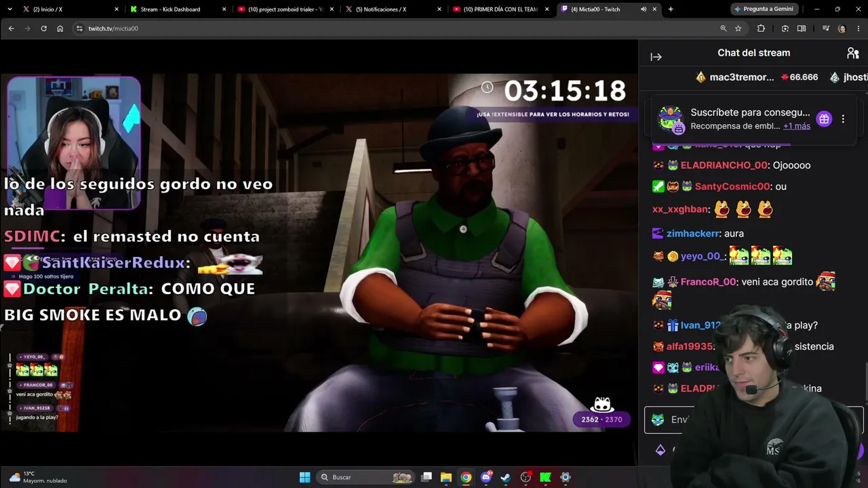Viewport: 868px width, 488px height.
Task: Close the Stream - Kick Dashboard tab
Action: (x=224, y=9)
